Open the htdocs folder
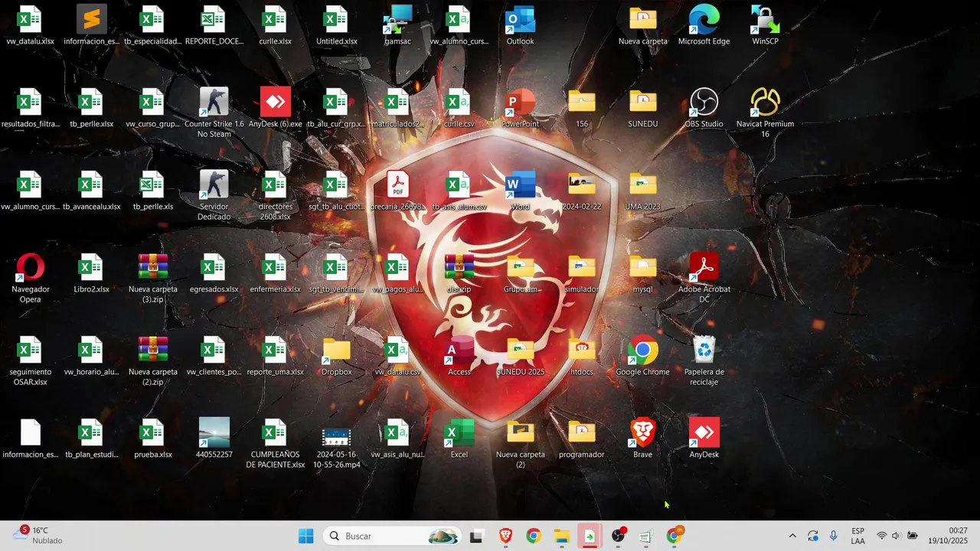The height and width of the screenshot is (551, 980). [x=581, y=356]
